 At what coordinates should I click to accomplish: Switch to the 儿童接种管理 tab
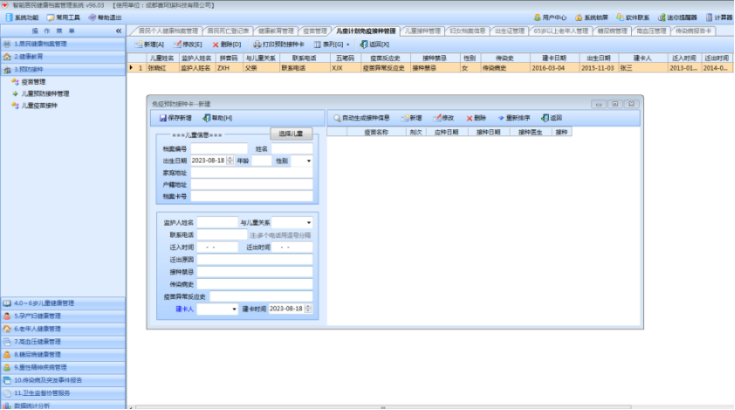pyautogui.click(x=422, y=31)
